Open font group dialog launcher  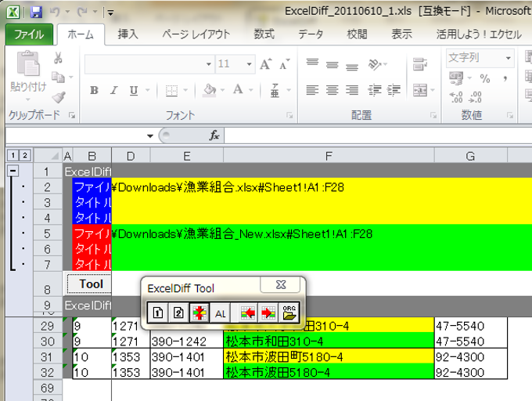(x=289, y=115)
